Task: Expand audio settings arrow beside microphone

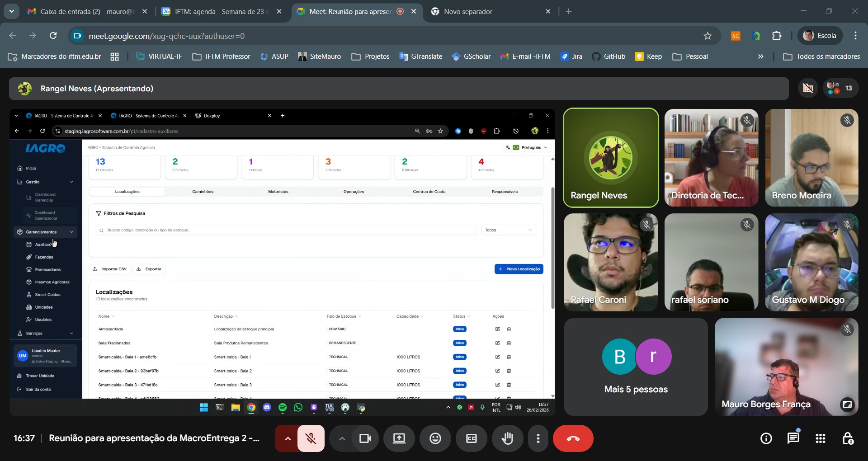Action: 288,438
